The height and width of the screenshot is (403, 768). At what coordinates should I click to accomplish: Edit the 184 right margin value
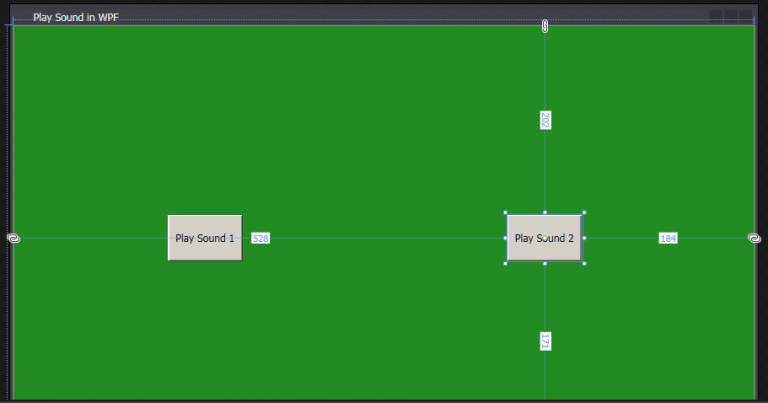click(x=668, y=238)
